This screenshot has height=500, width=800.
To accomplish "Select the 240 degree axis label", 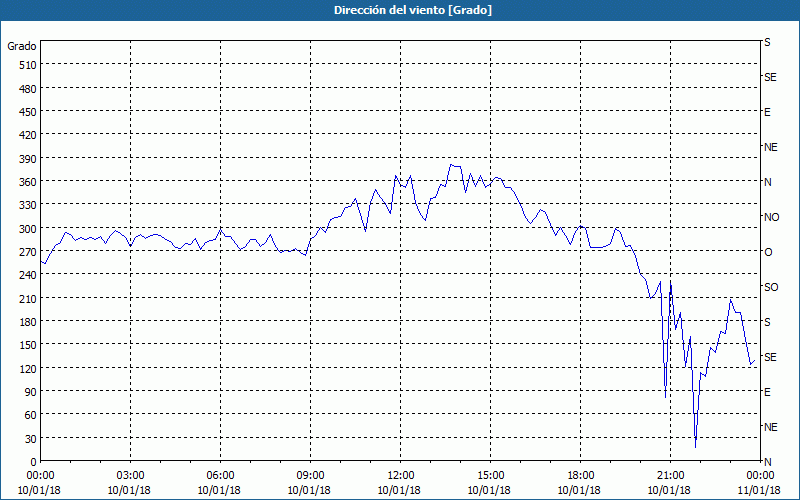I will [28, 276].
